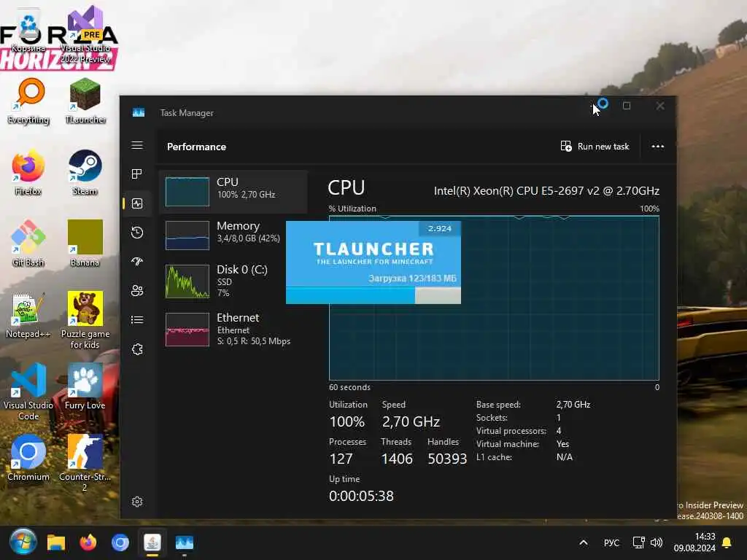This screenshot has width=747, height=560.
Task: Open the network status tray icon
Action: pyautogui.click(x=638, y=542)
